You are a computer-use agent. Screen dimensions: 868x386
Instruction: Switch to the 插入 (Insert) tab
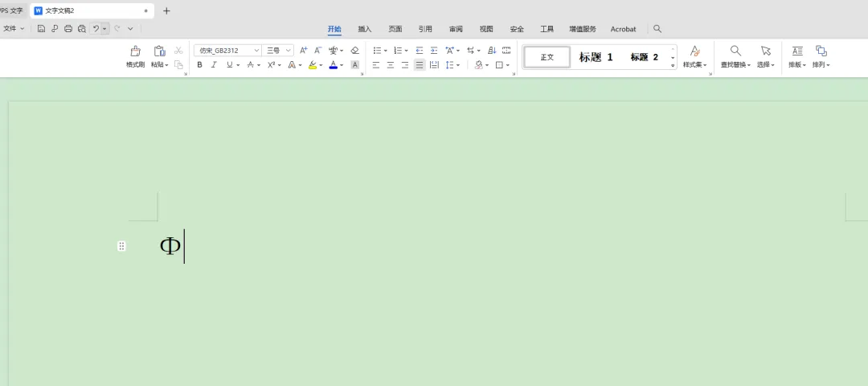point(365,29)
